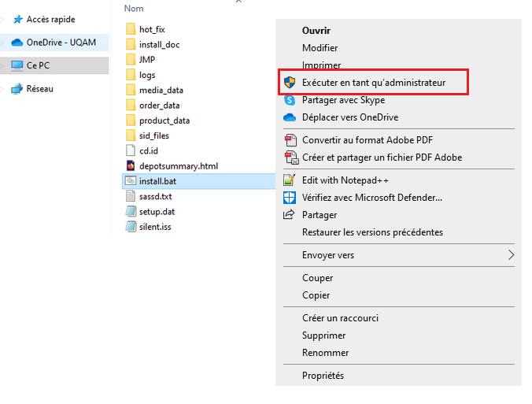The image size is (532, 404).
Task: Click the OneDrive cloud icon beside Déplacer
Action: [289, 117]
